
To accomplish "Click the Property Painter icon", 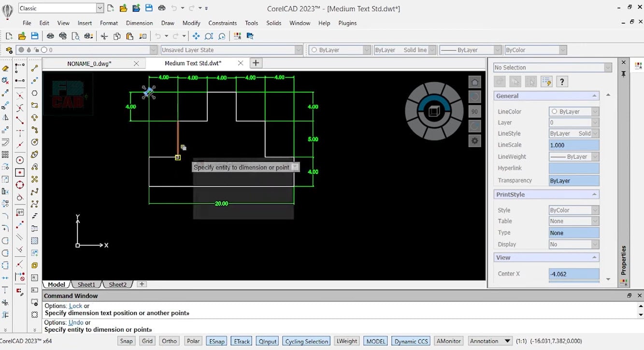I will pos(143,36).
